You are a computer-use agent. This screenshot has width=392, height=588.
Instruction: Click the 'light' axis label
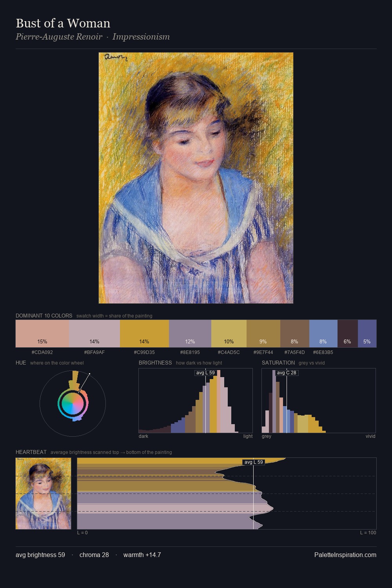tap(248, 436)
